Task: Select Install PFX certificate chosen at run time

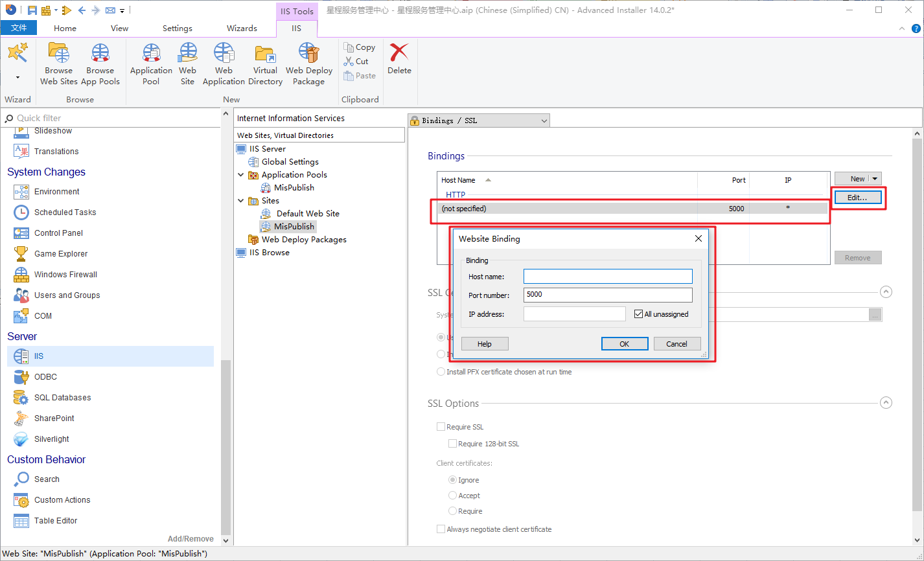Action: 441,372
